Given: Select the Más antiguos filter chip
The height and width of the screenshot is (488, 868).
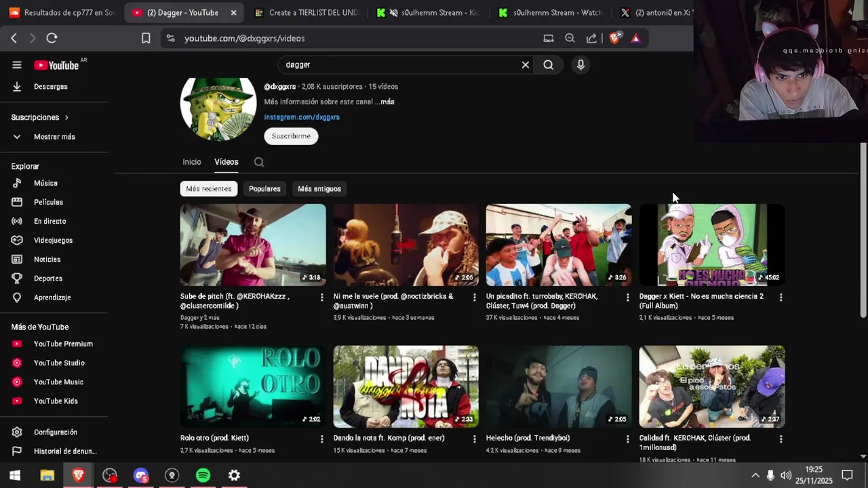Looking at the screenshot, I should tap(319, 188).
